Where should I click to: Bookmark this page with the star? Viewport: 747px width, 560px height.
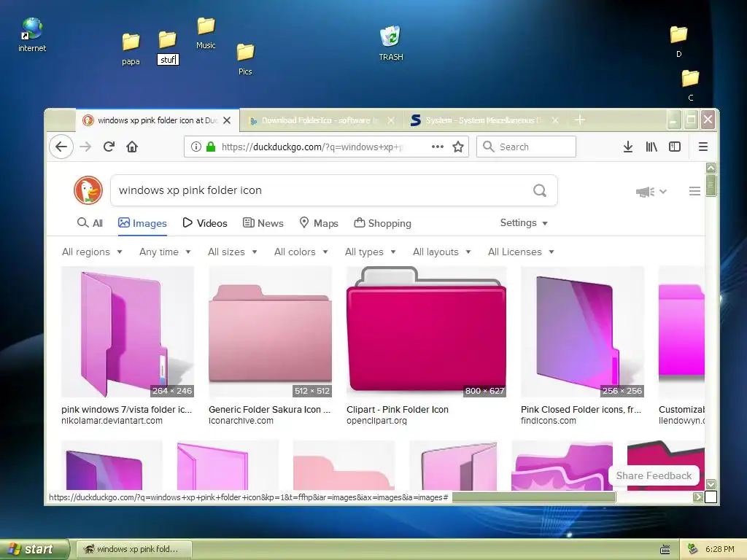click(458, 147)
